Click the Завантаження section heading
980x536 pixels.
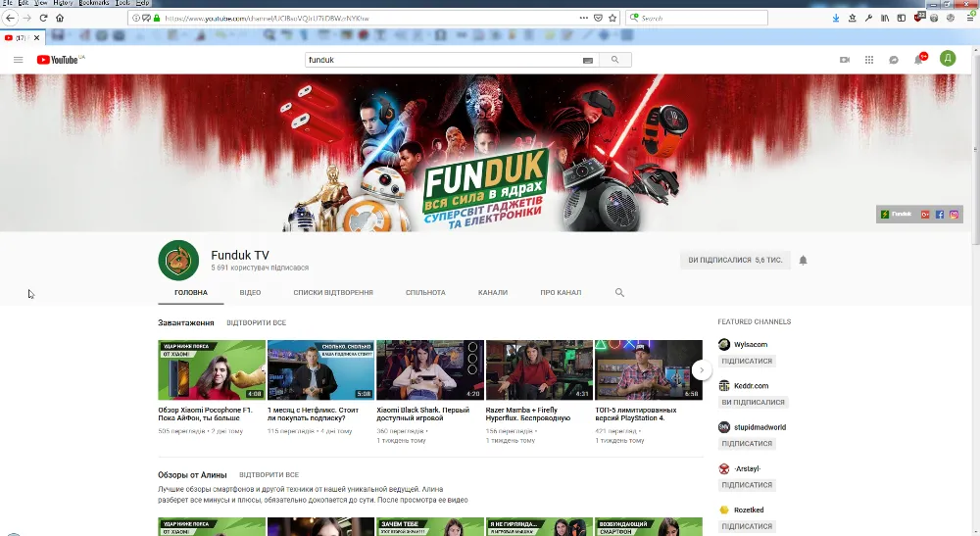point(185,323)
